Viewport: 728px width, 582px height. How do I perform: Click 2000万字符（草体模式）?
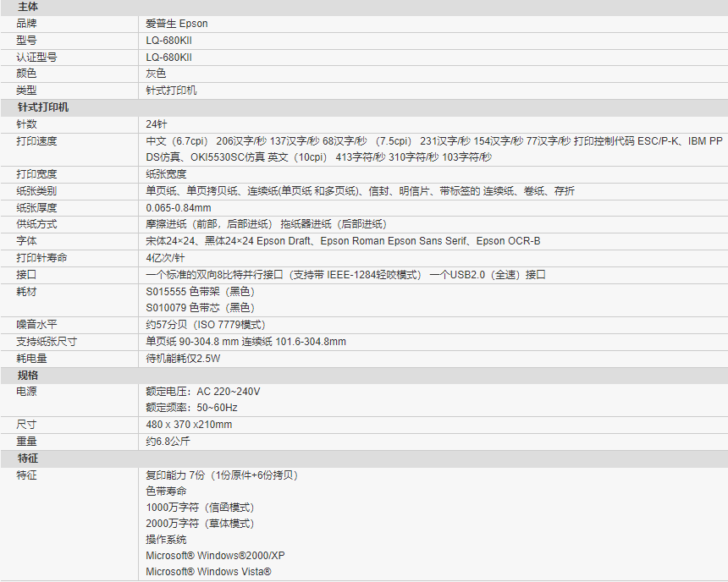(200, 524)
